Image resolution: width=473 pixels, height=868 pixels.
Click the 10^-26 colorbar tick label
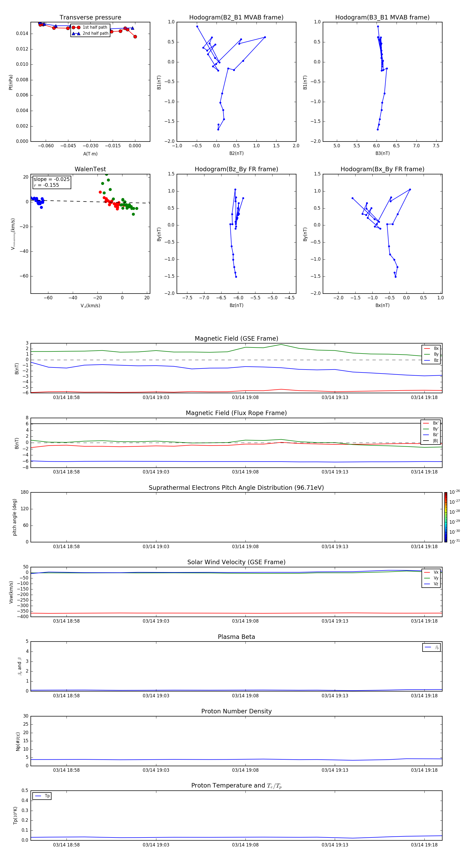tap(455, 492)
